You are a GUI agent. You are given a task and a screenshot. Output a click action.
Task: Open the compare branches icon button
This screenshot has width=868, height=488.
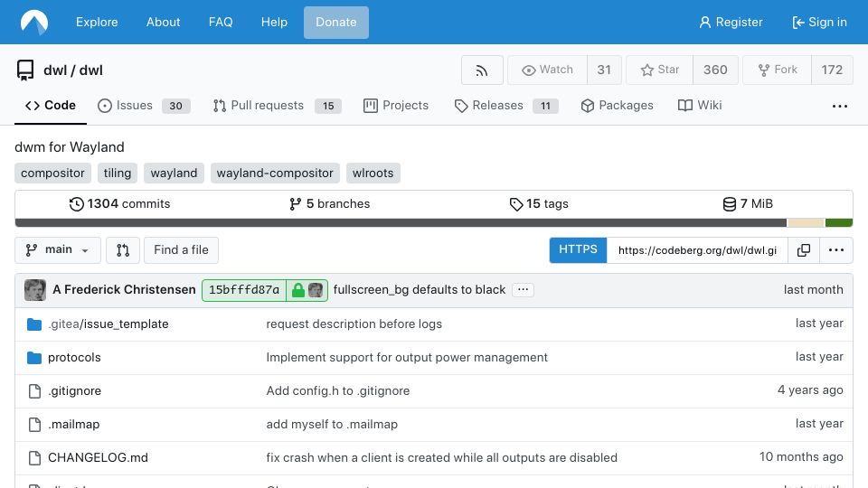123,250
